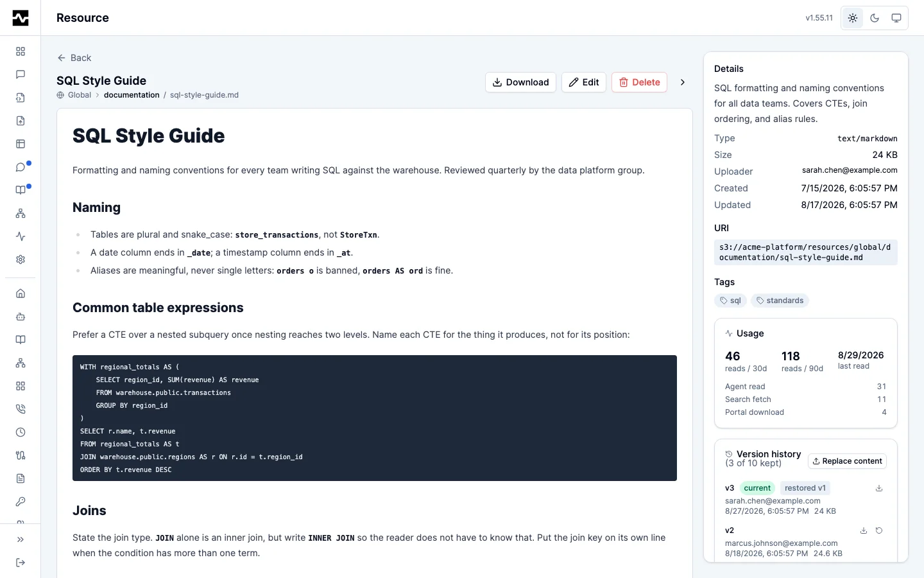The width and height of the screenshot is (924, 578).
Task: Collapse details panel with right chevron
Action: [683, 82]
